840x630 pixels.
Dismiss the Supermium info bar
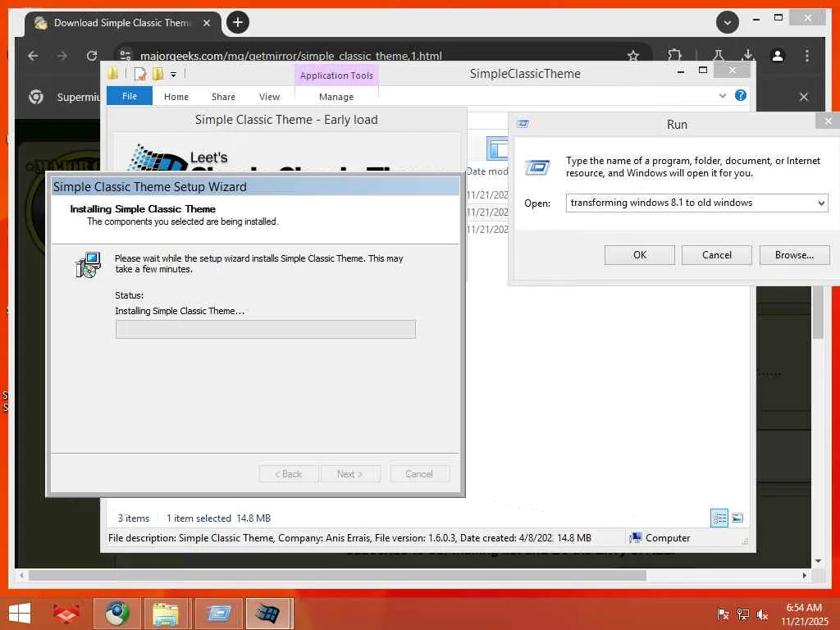[x=804, y=97]
